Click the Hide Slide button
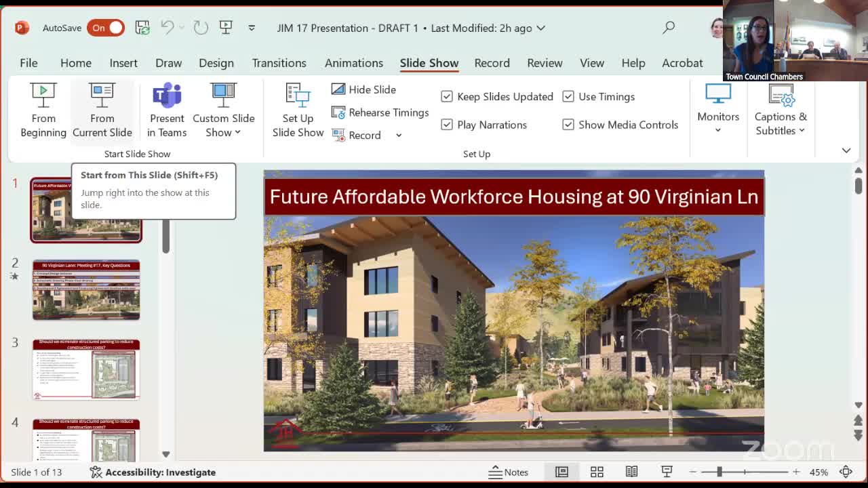This screenshot has height=488, width=868. (x=364, y=89)
